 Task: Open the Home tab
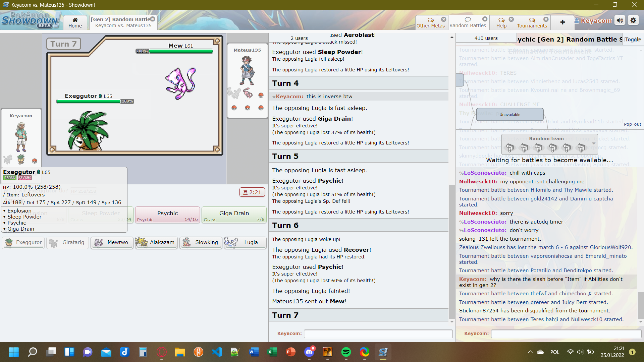[75, 22]
